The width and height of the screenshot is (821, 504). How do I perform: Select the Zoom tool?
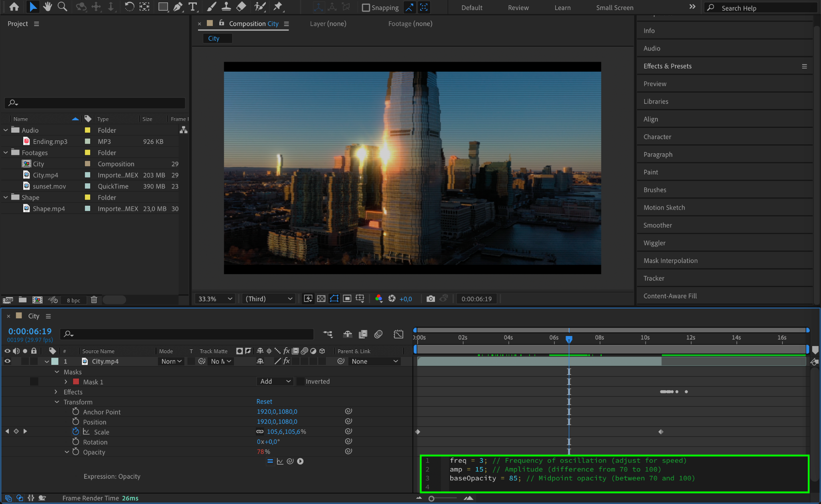pyautogui.click(x=62, y=7)
